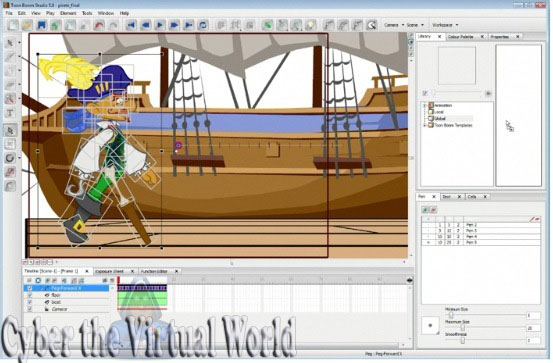
Task: Click the blue Save disk icon
Action: click(42, 25)
